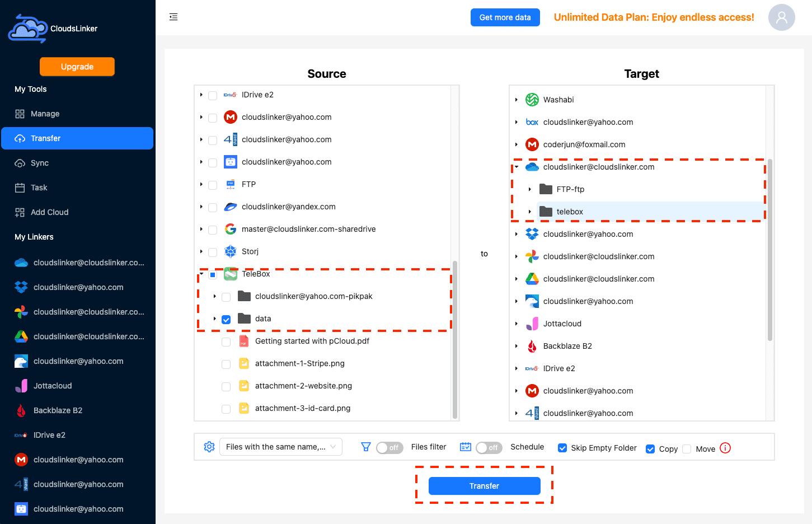
Task: Click the pCloud PDF file icon
Action: [244, 341]
